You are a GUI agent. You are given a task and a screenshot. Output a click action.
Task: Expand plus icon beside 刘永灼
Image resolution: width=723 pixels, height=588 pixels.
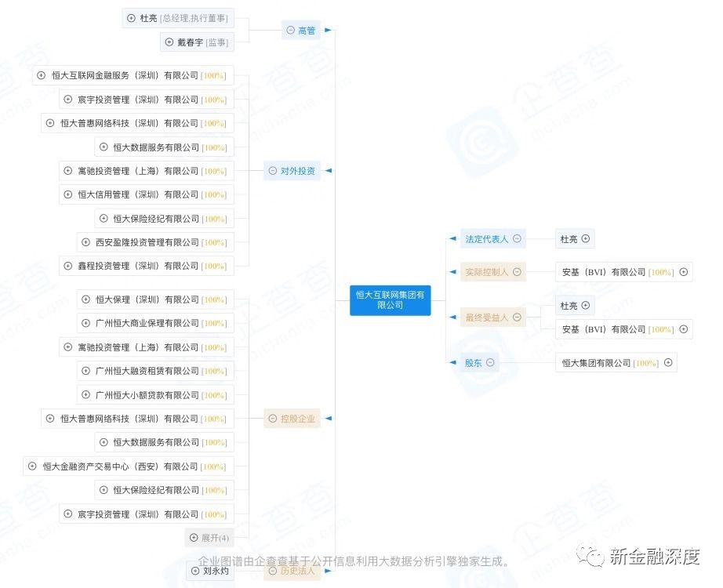click(195, 571)
